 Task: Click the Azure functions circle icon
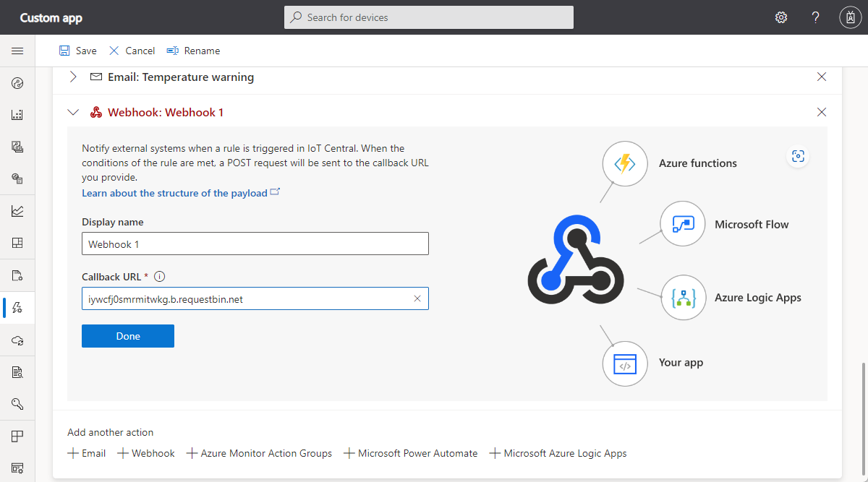624,163
